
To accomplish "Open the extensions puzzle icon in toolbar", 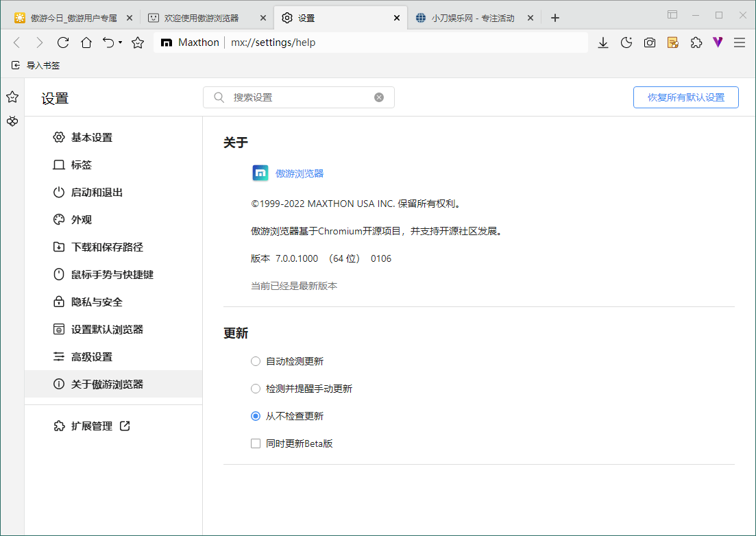I will pyautogui.click(x=696, y=42).
